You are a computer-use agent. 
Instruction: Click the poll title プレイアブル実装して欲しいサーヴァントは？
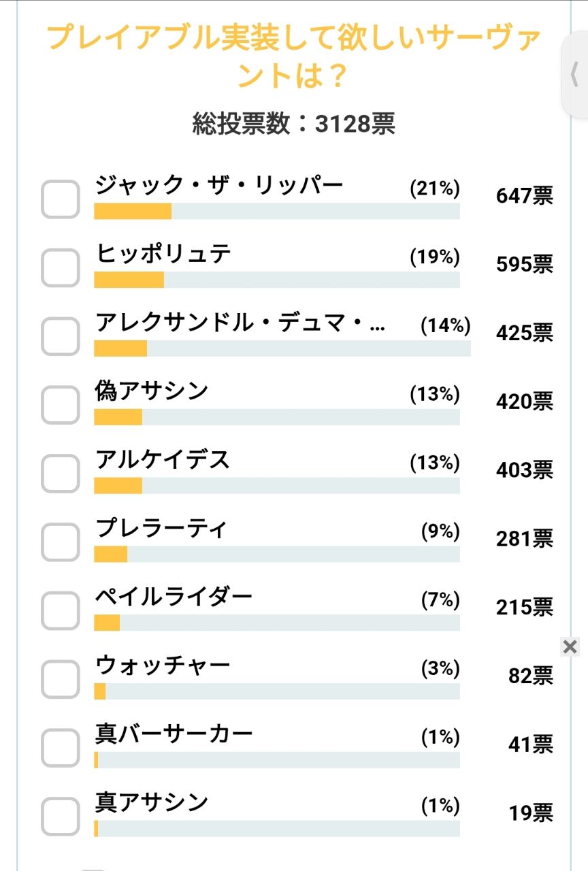pos(294,56)
